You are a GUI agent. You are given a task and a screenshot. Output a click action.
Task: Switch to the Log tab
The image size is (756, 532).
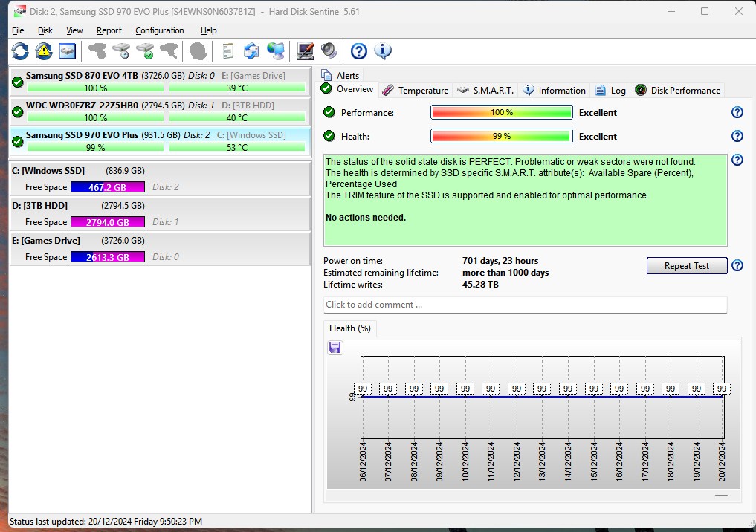coord(610,90)
